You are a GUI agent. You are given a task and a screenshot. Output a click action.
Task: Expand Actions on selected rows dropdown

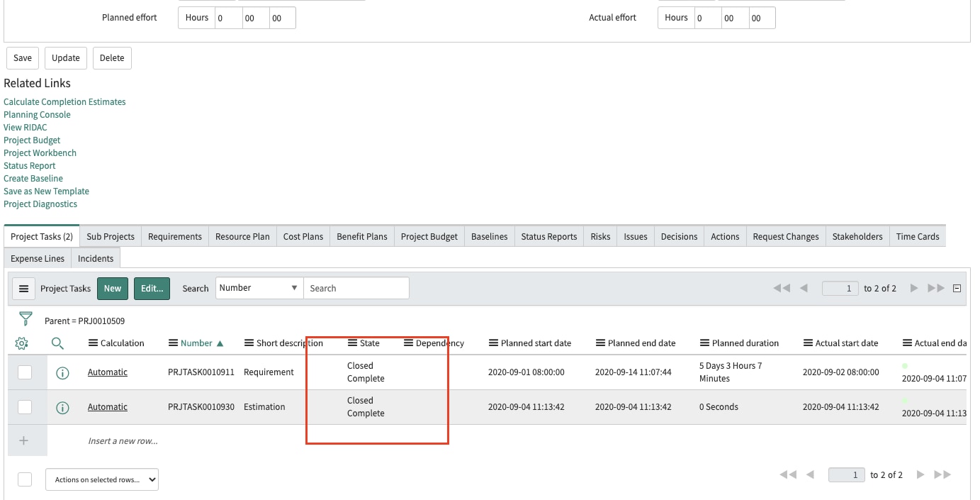(x=102, y=479)
